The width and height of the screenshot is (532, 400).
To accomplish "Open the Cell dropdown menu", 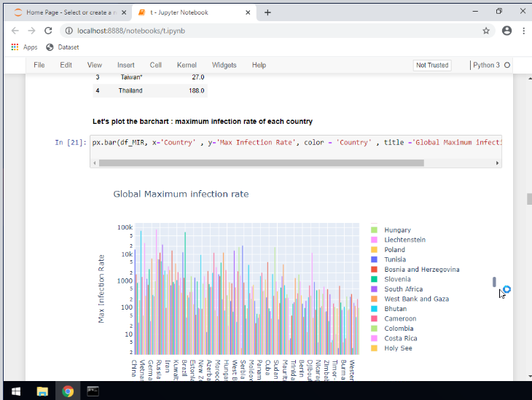I will click(156, 65).
